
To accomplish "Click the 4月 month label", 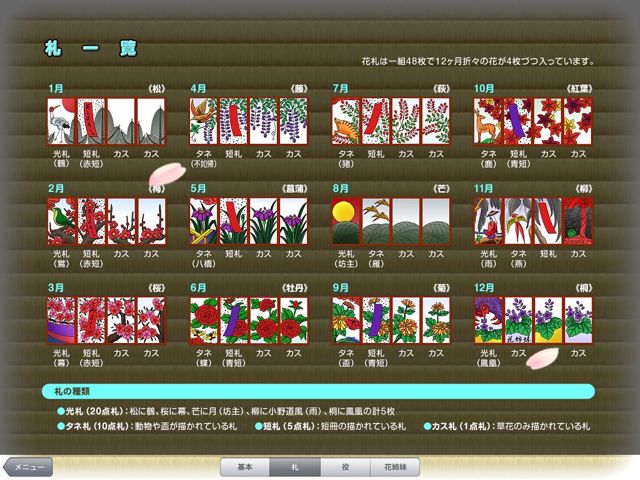I will coord(198,89).
